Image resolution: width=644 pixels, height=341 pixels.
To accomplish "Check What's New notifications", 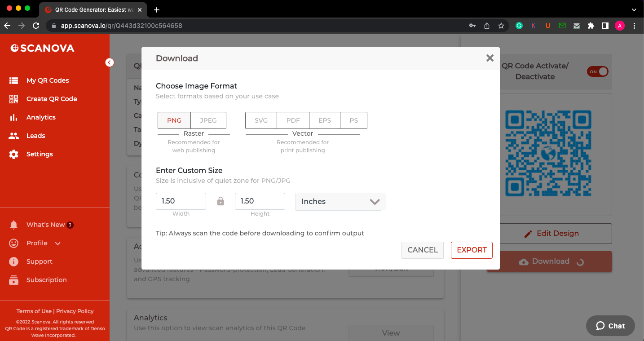I will pyautogui.click(x=44, y=225).
